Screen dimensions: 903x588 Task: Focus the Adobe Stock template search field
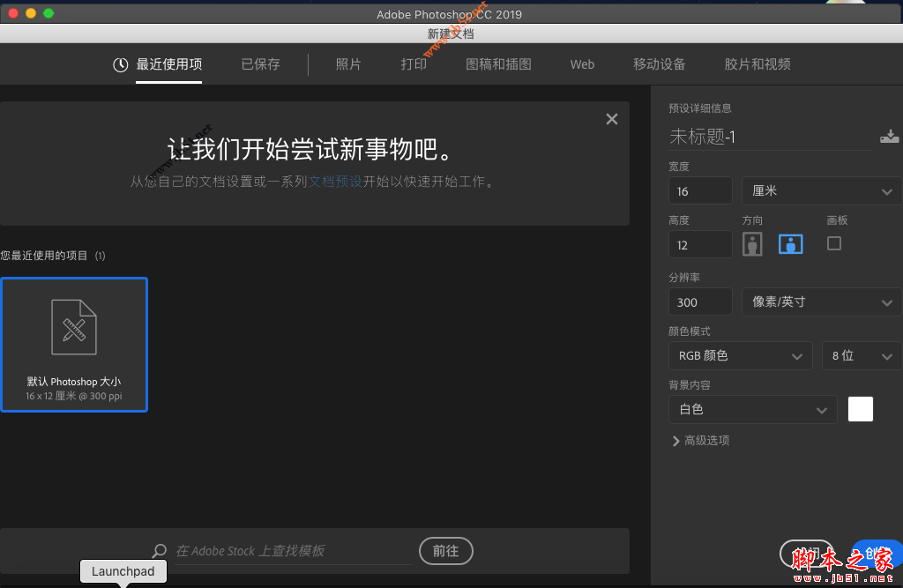[x=294, y=551]
